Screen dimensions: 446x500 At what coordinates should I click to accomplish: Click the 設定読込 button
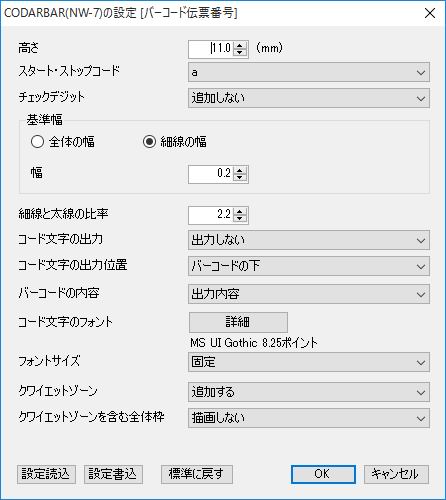click(x=46, y=474)
